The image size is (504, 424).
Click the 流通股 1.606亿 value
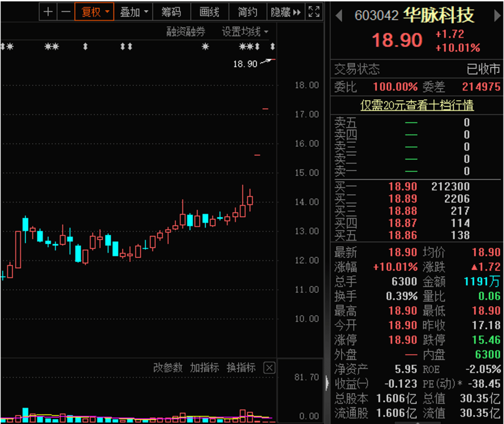point(397,413)
